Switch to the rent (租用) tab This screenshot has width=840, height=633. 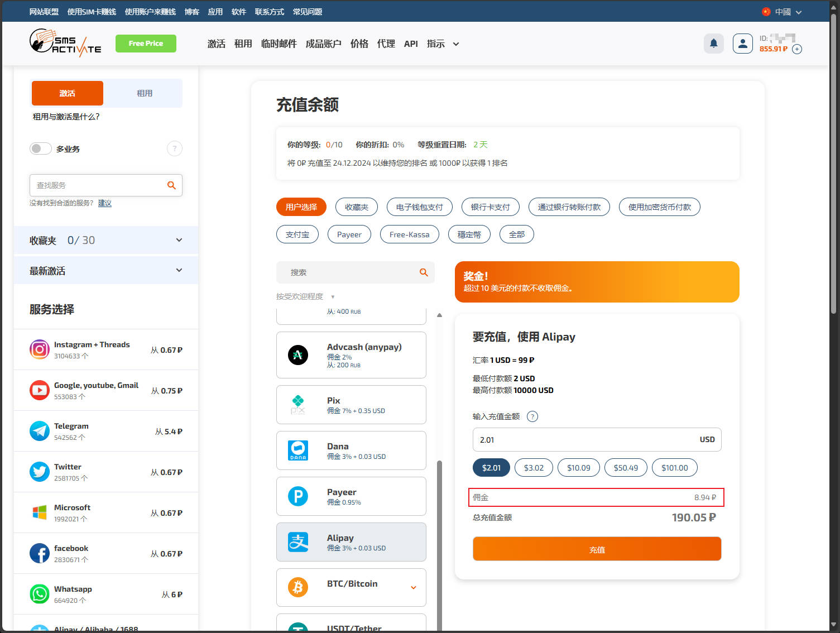click(144, 93)
